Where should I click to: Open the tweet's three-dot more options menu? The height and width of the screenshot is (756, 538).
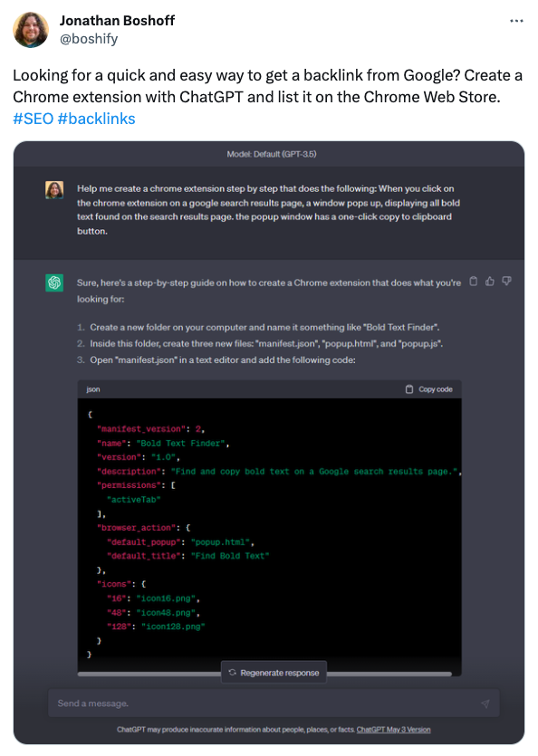click(516, 21)
